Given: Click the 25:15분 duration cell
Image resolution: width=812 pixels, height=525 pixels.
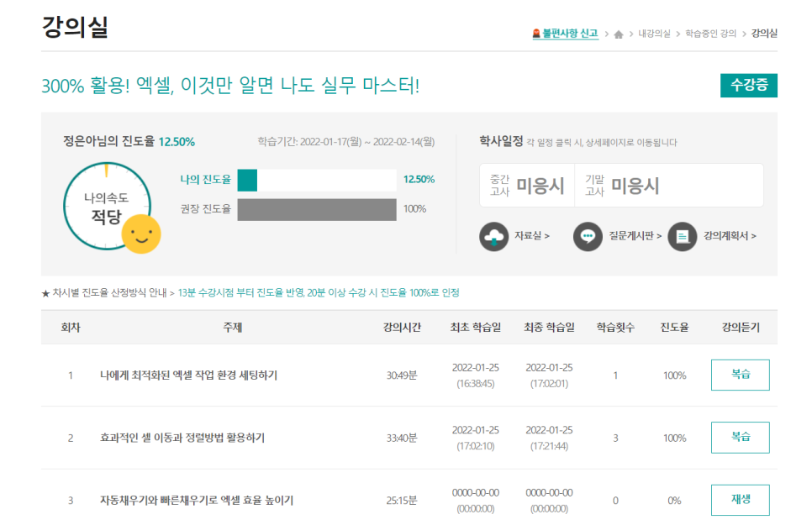Looking at the screenshot, I should coord(401,501).
